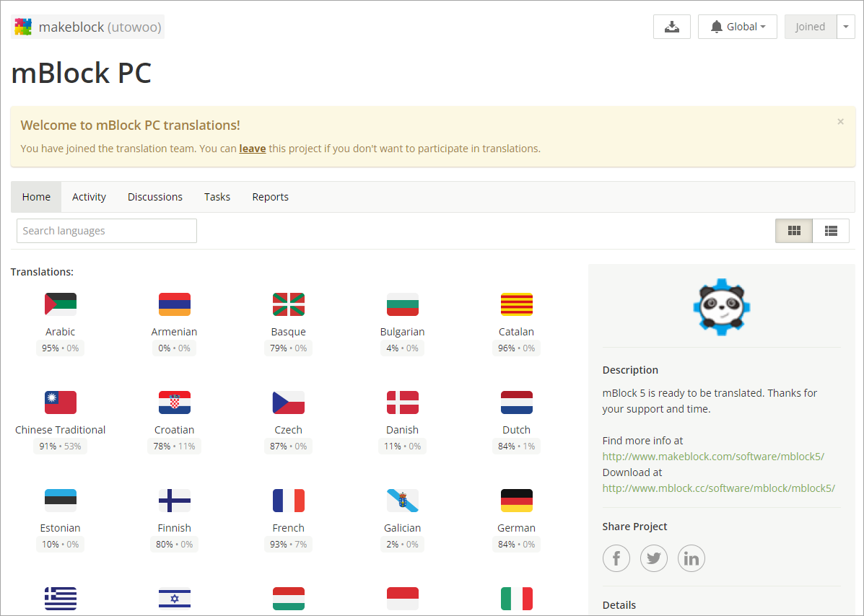Click the Finnish 80% progress badge
Viewport: 864px width, 616px height.
pyautogui.click(x=175, y=545)
